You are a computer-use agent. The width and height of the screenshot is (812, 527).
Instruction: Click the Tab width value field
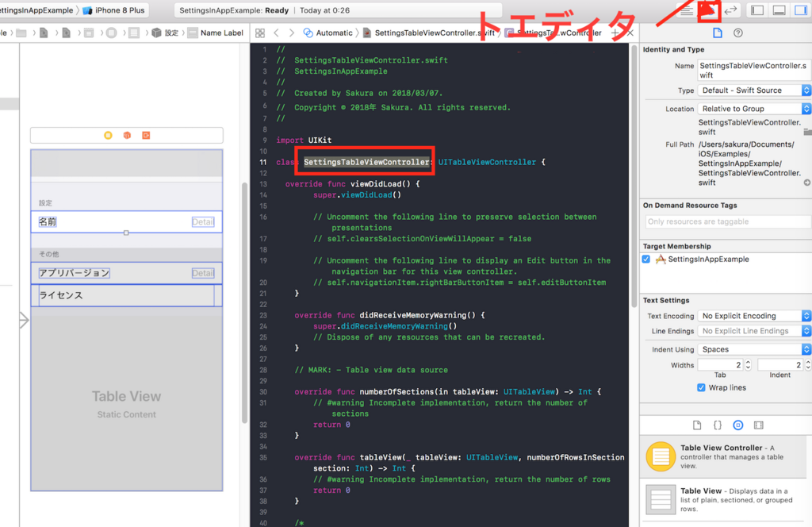(x=720, y=365)
